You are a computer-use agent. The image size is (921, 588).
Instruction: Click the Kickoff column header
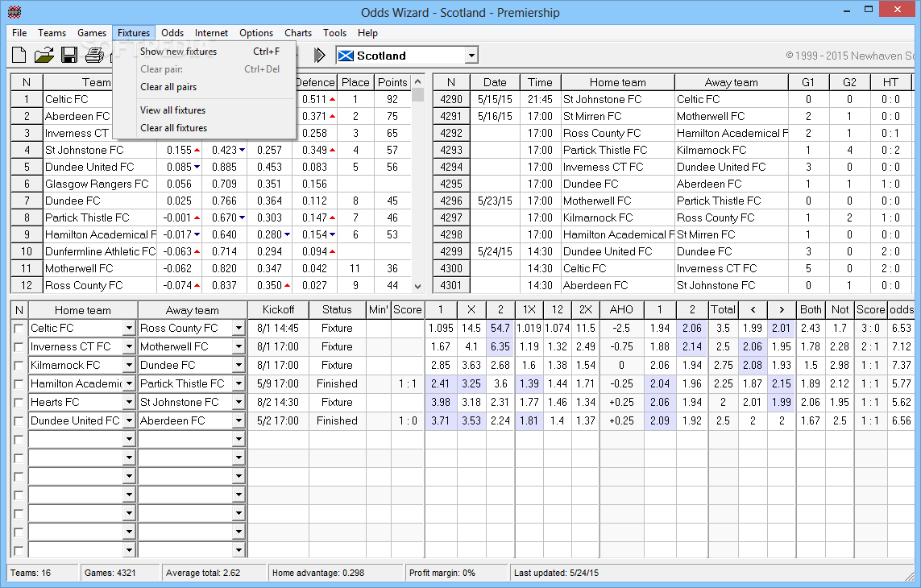279,310
